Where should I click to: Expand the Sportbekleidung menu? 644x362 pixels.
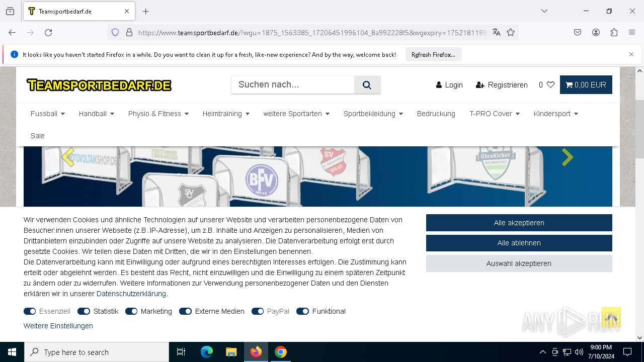pyautogui.click(x=373, y=114)
